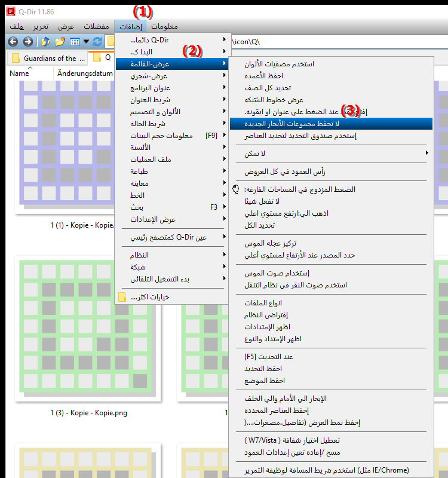Open the الألسنة submenu
The image size is (448, 478).
[x=172, y=148]
